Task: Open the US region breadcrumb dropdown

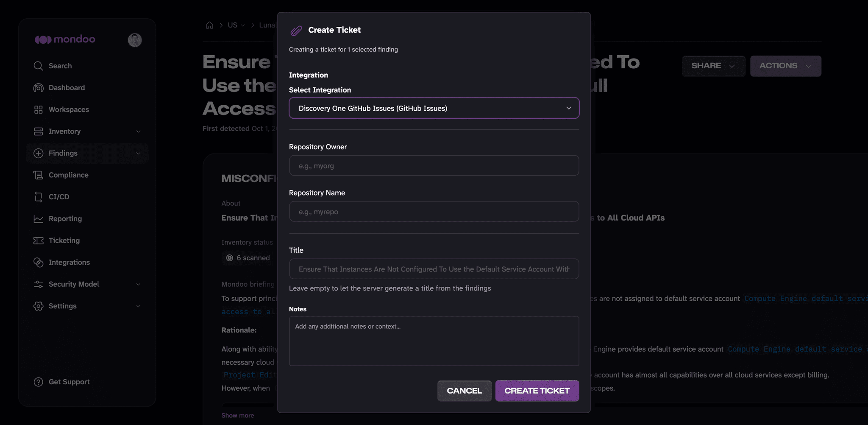Action: (236, 25)
